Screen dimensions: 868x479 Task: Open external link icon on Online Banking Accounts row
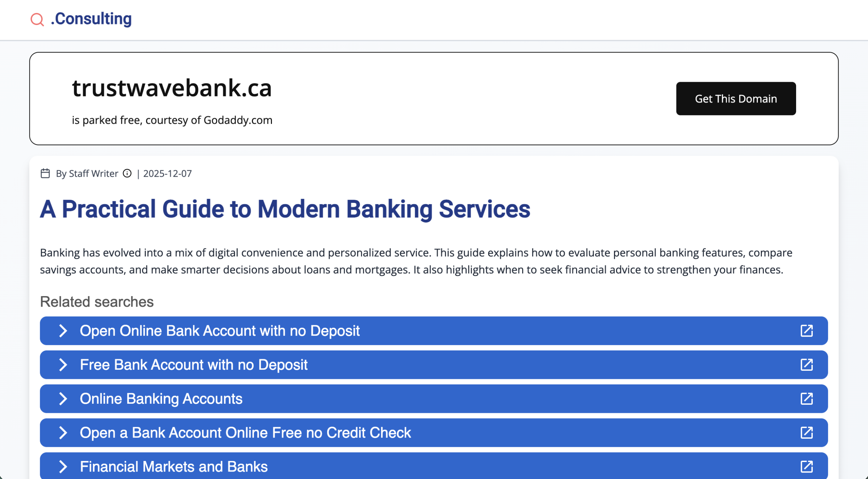[807, 399]
